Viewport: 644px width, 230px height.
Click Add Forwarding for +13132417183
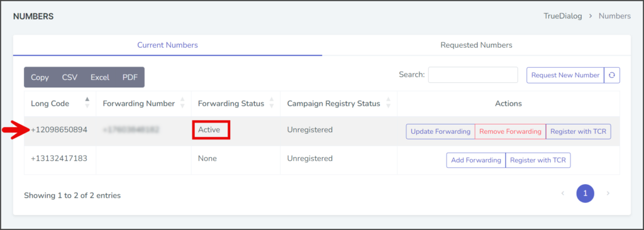tap(476, 160)
